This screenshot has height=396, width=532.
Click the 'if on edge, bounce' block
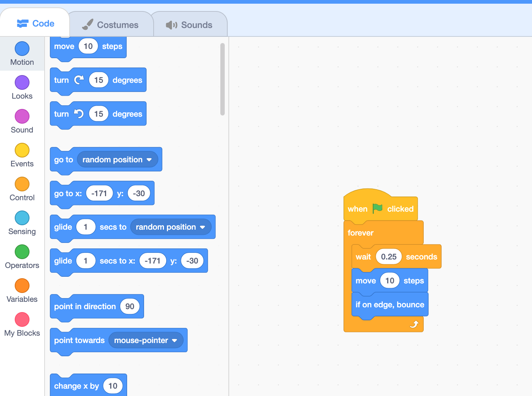pyautogui.click(x=390, y=304)
